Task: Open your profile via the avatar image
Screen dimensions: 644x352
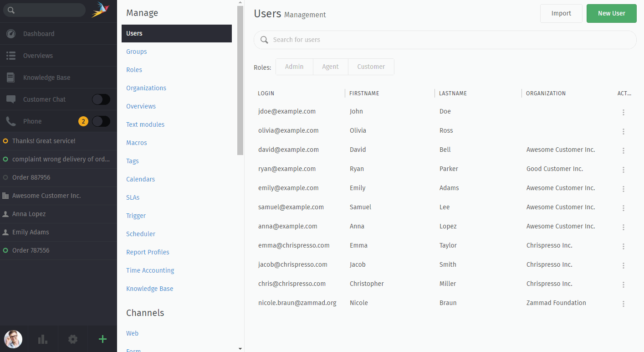Action: (x=13, y=339)
